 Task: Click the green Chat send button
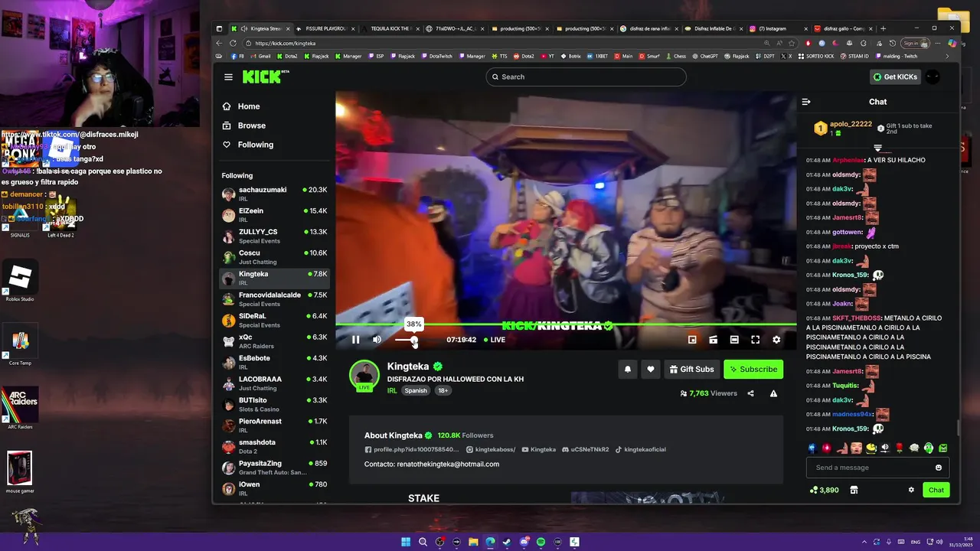coord(936,490)
